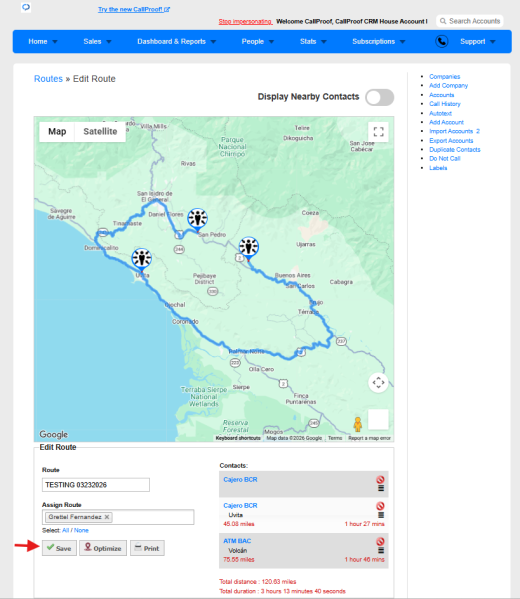This screenshot has width=520, height=599.
Task: Click Report a map error link
Action: pyautogui.click(x=369, y=438)
